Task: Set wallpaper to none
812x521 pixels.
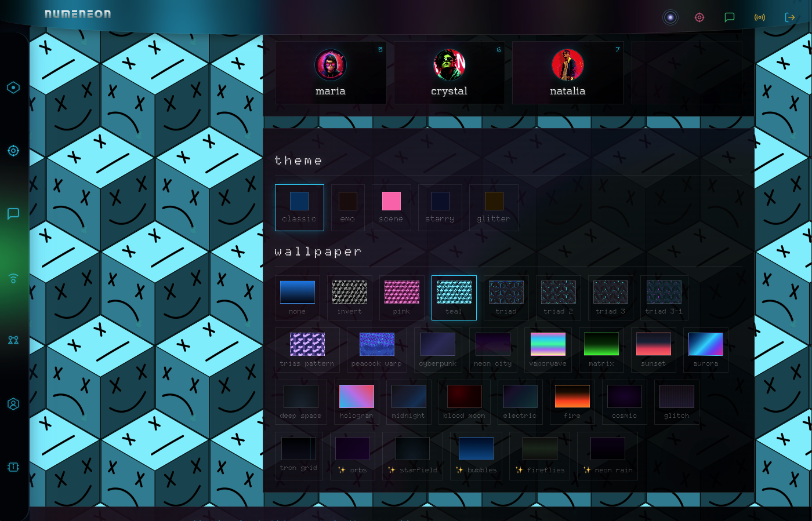Action: [x=297, y=297]
